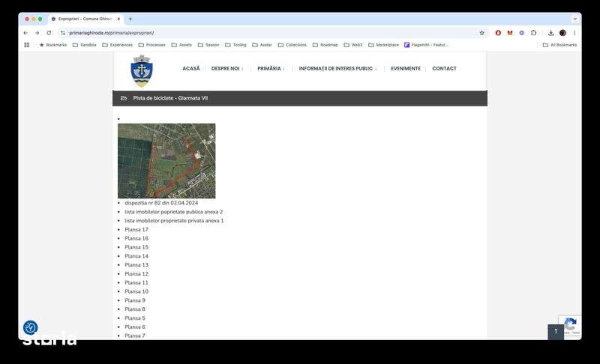600x364 pixels.
Task: Open the apps grid icon in bookmarks bar
Action: point(27,45)
